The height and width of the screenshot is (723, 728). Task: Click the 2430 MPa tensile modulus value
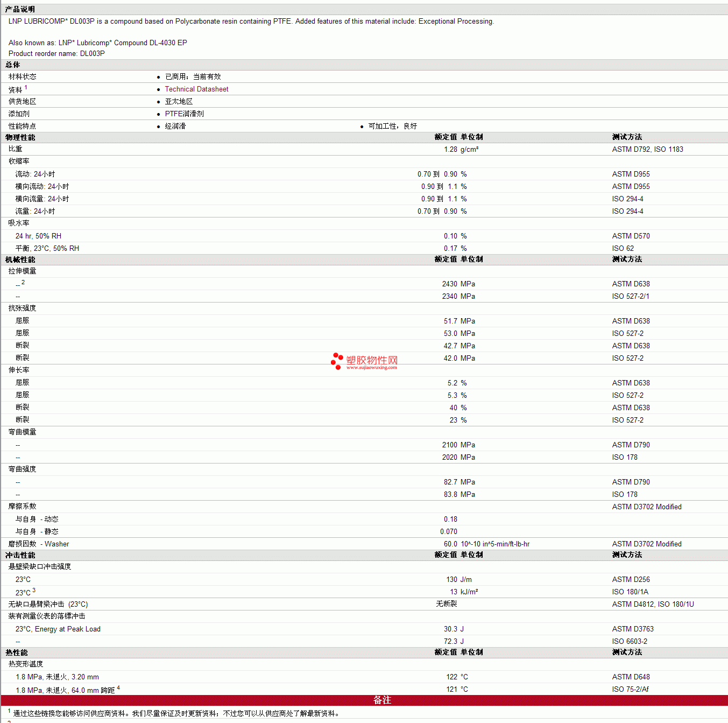pos(458,284)
